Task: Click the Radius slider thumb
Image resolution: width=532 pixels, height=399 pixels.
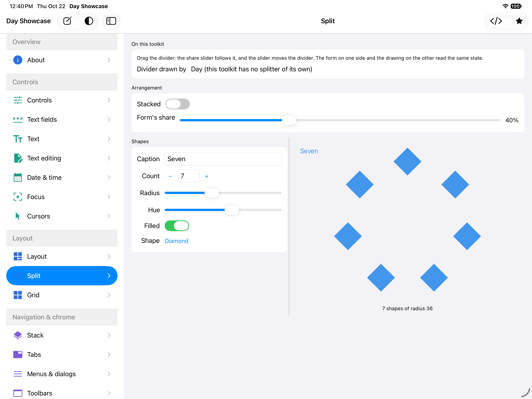Action: [x=212, y=193]
